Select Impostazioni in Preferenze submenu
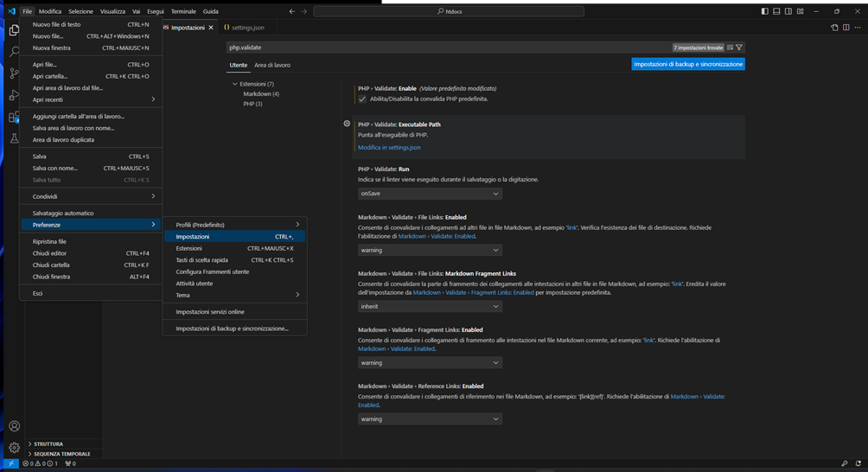This screenshot has width=868, height=472. pos(234,236)
